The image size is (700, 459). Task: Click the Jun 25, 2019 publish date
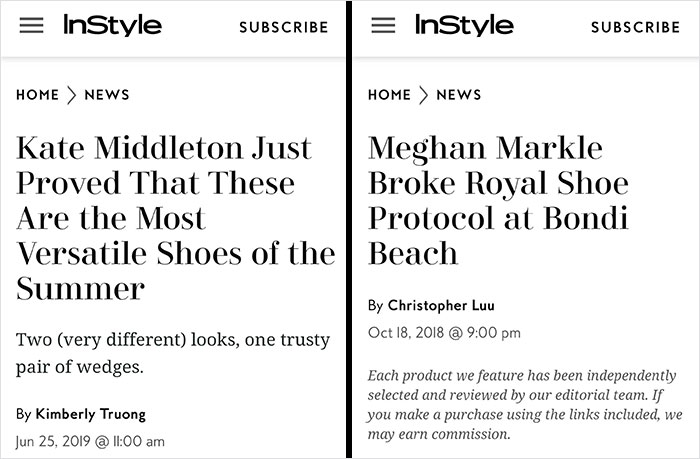pyautogui.click(x=90, y=441)
